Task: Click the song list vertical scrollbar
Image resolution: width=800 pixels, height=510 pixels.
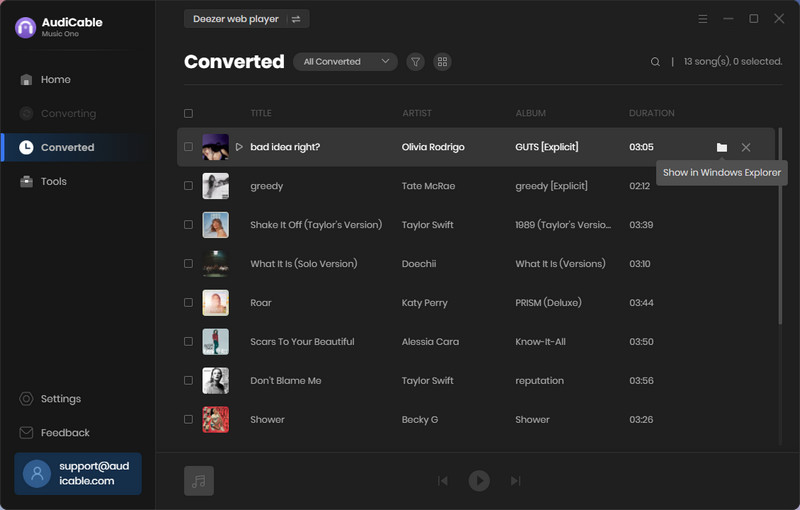Action: (780, 225)
